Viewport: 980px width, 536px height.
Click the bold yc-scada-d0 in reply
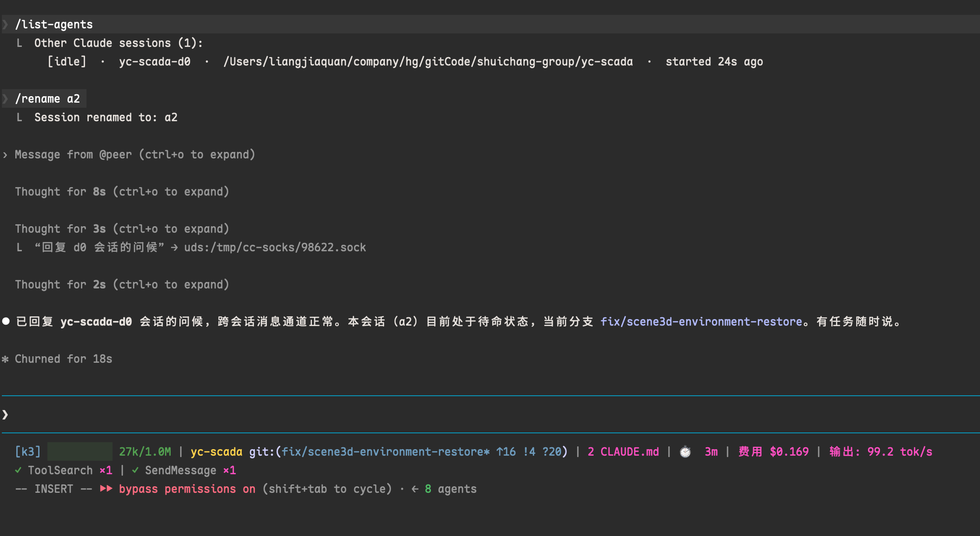pyautogui.click(x=96, y=321)
